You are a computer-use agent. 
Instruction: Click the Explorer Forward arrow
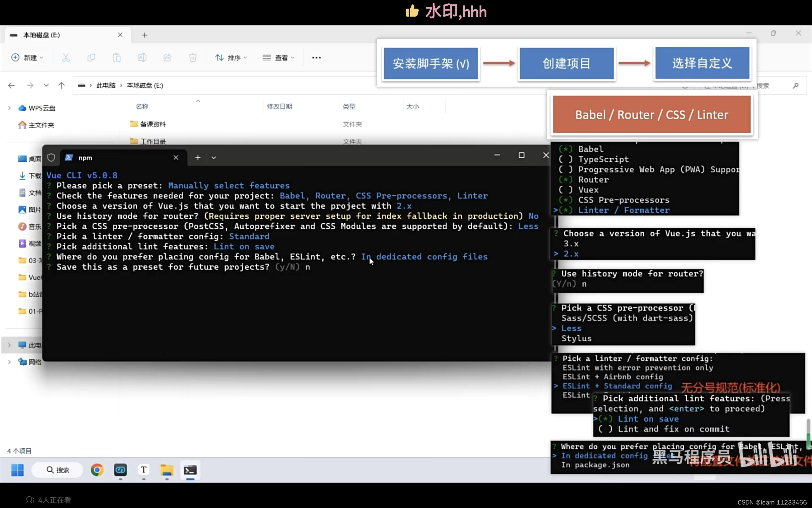30,85
